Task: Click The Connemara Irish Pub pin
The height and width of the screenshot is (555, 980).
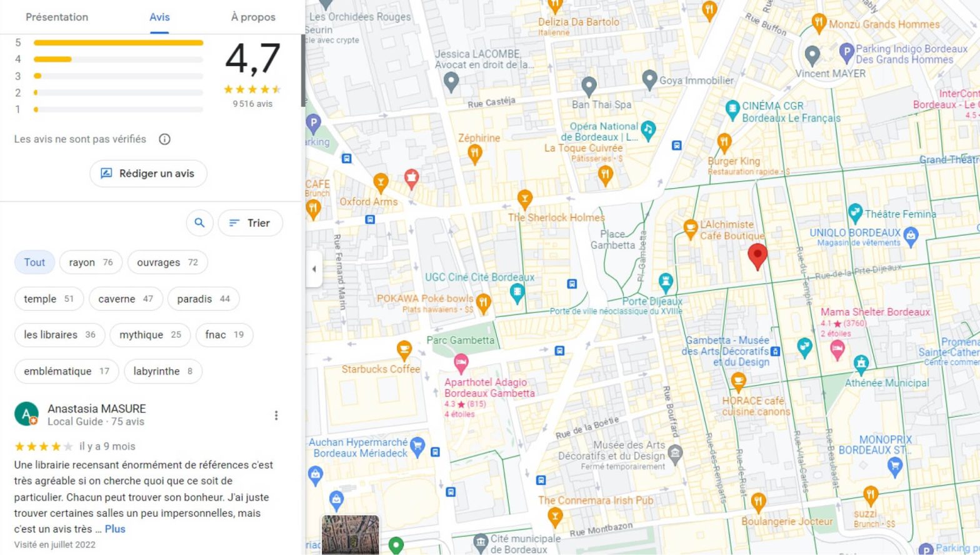Action: click(x=554, y=517)
